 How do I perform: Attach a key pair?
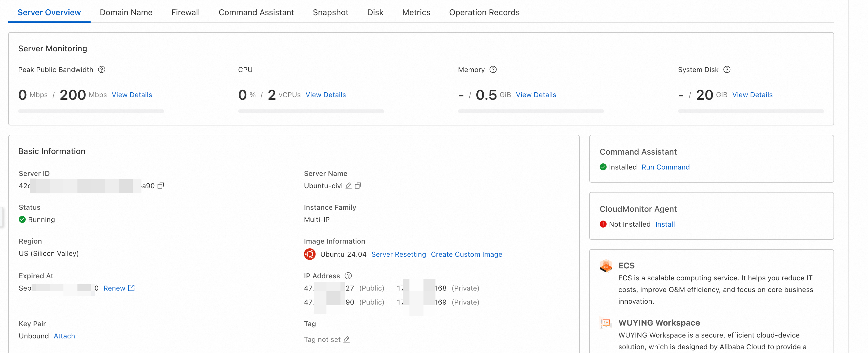click(x=64, y=336)
